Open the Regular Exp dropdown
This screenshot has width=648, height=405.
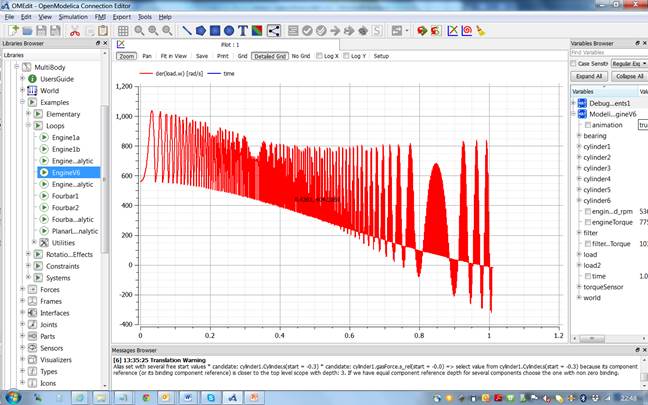coord(630,63)
